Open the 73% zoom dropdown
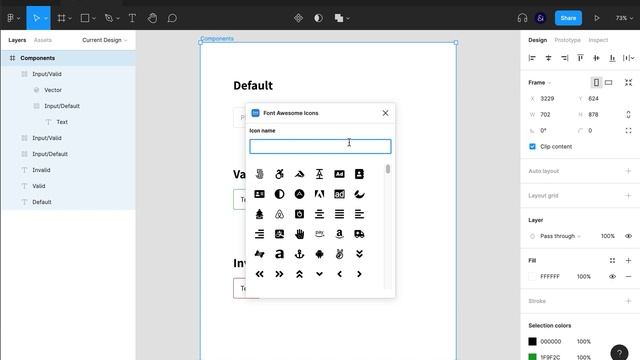This screenshot has height=360, width=640. click(624, 18)
